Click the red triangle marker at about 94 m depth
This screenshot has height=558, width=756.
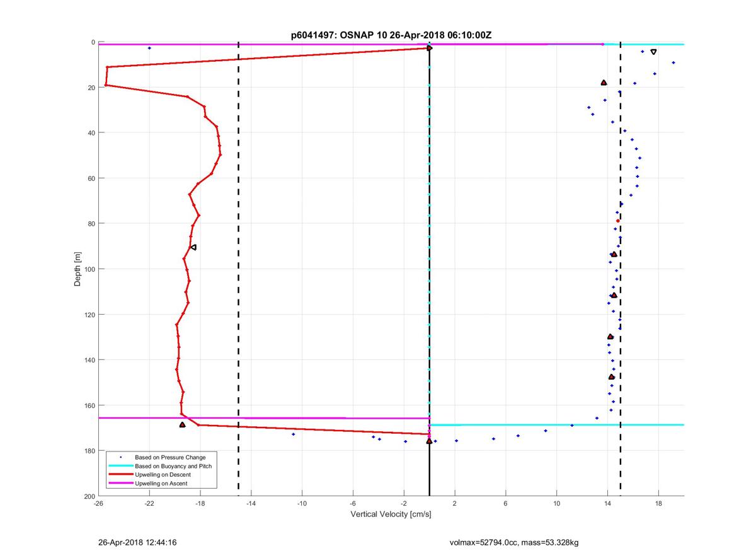(x=614, y=254)
